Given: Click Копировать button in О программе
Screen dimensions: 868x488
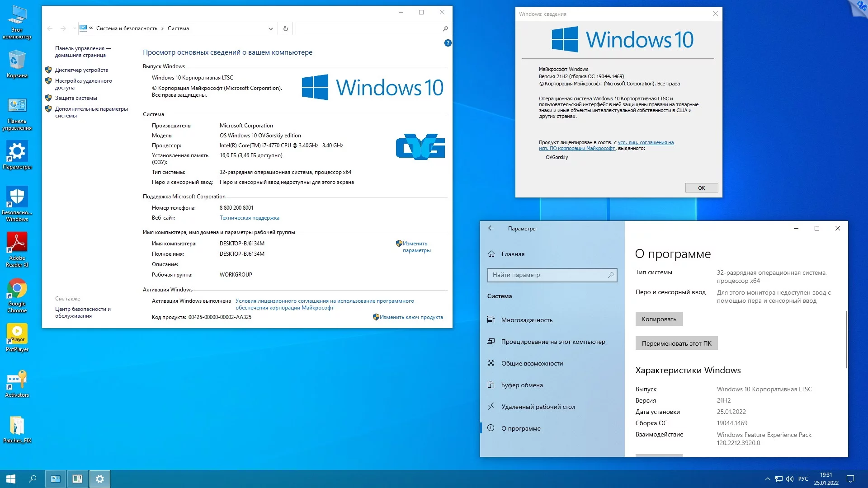Looking at the screenshot, I should 659,319.
